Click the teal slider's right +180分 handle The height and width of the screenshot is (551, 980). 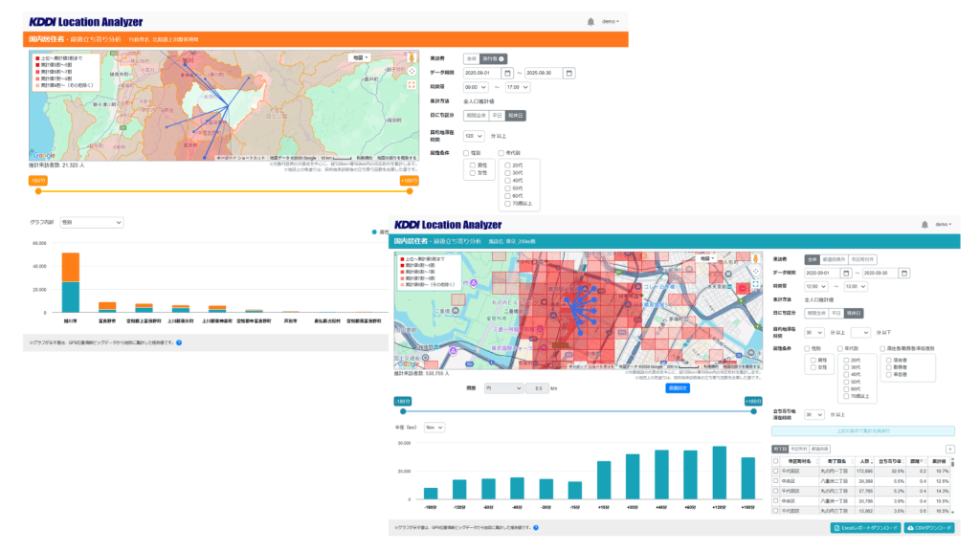[754, 411]
